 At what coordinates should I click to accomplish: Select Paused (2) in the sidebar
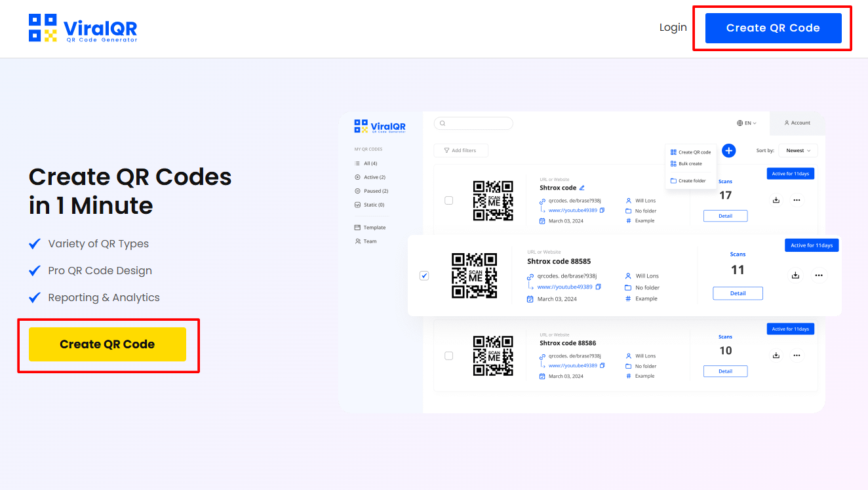tap(371, 191)
